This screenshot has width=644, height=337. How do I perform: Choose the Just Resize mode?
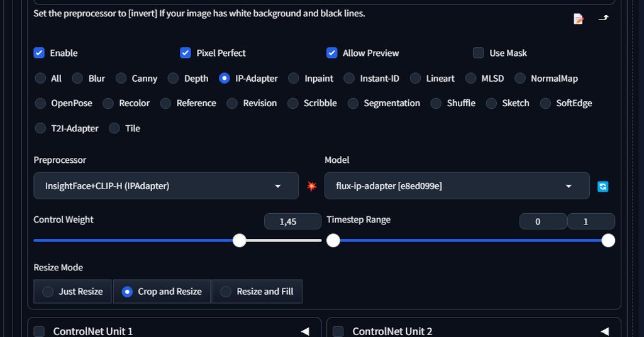[72, 292]
